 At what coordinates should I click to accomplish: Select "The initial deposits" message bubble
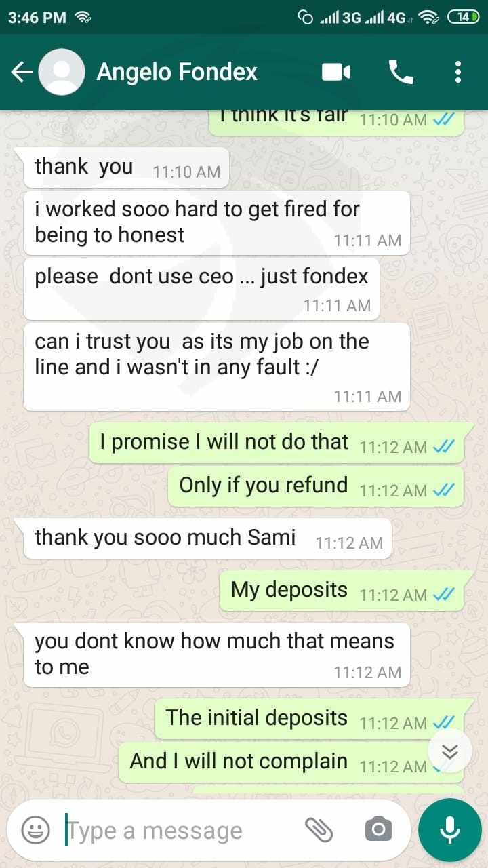(x=309, y=719)
